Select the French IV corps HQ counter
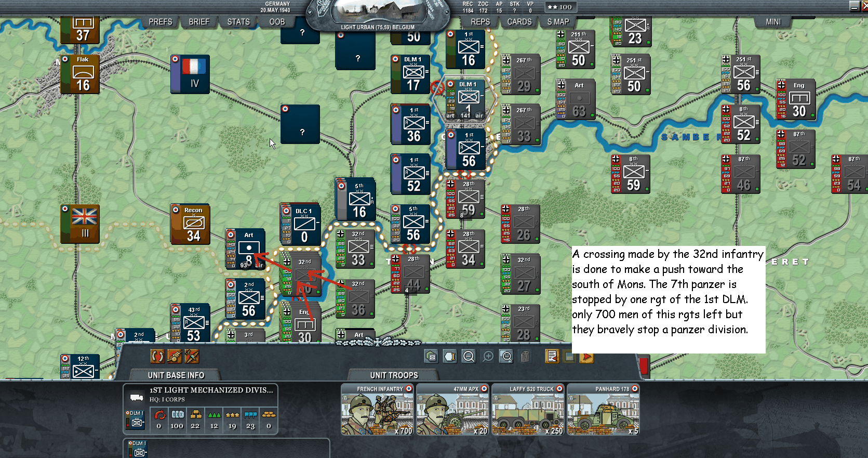This screenshot has width=868, height=458. [190, 74]
